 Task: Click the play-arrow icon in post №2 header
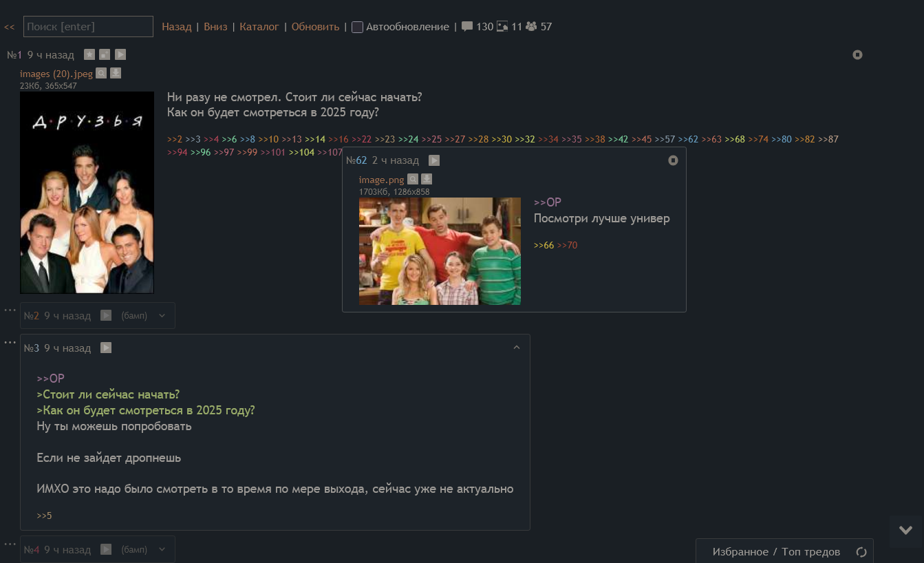click(106, 315)
